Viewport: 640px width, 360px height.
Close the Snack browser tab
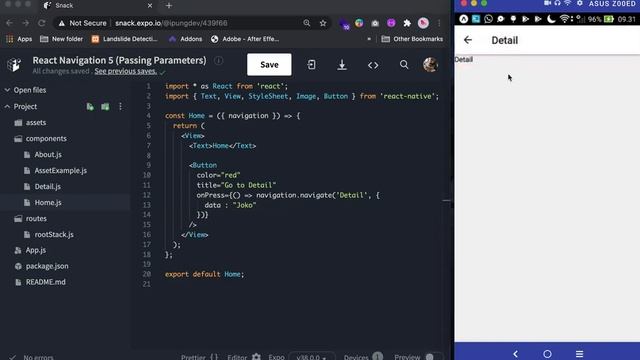coord(150,6)
